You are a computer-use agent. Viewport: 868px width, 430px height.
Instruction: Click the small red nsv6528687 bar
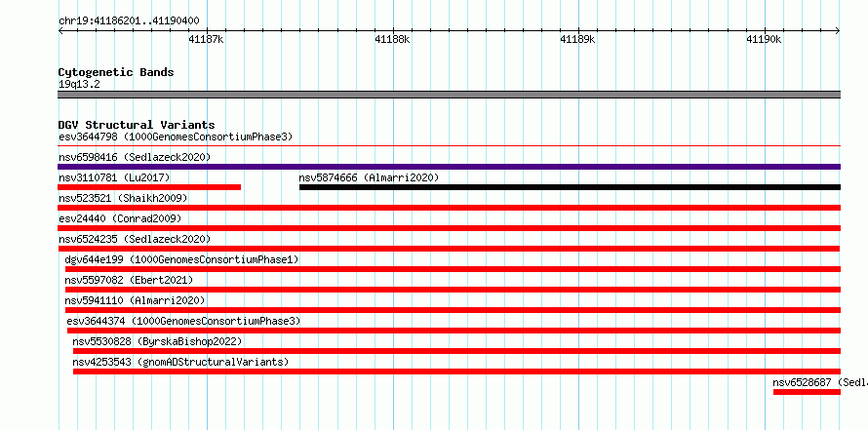[807, 392]
